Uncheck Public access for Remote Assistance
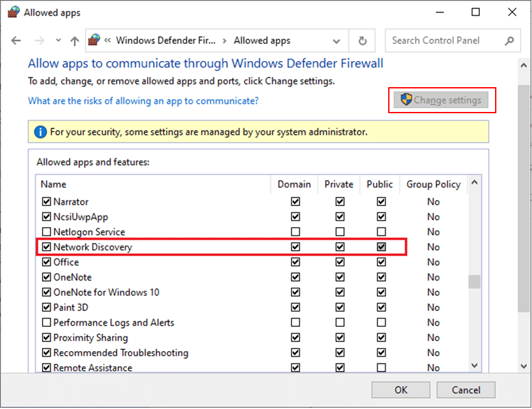The height and width of the screenshot is (409, 532). point(381,368)
